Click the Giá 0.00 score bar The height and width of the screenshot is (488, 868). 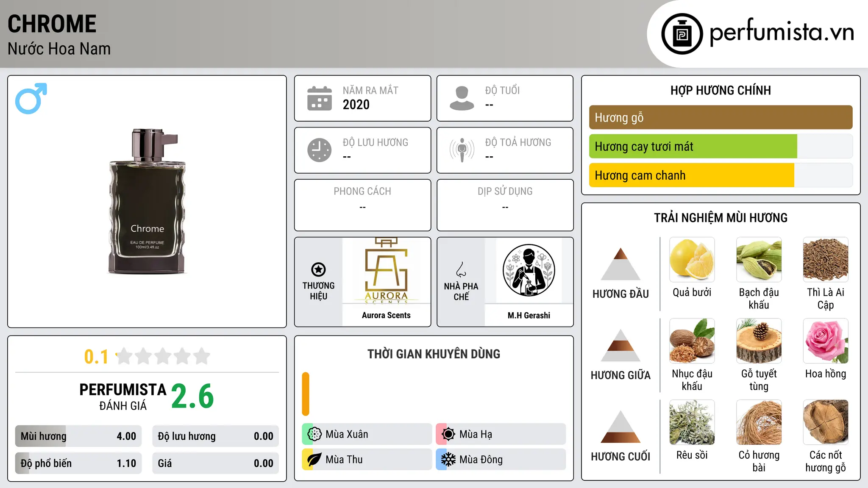coord(216,463)
